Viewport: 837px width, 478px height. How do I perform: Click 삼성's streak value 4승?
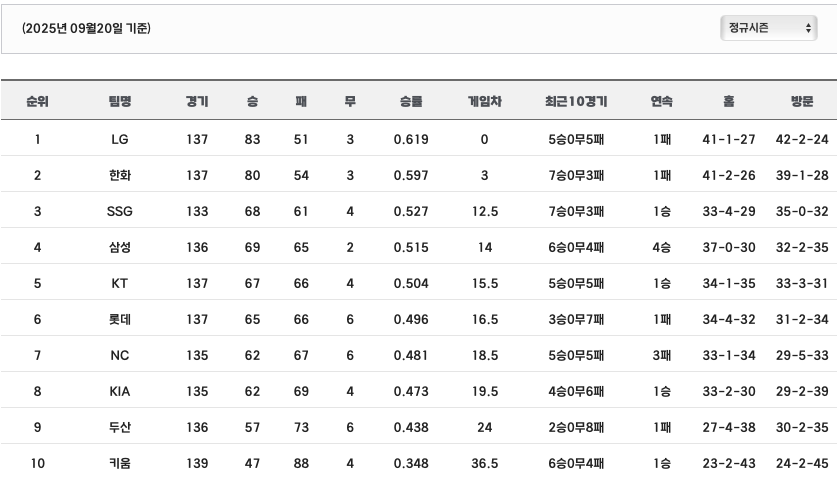[661, 247]
